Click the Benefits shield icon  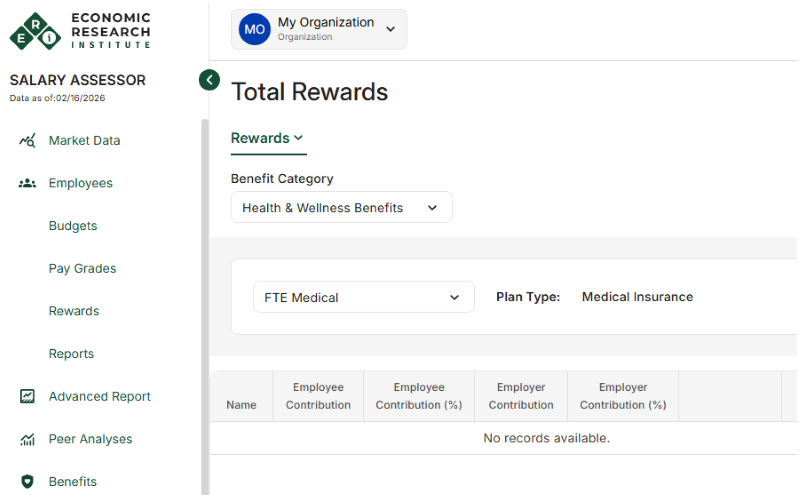coord(27,481)
